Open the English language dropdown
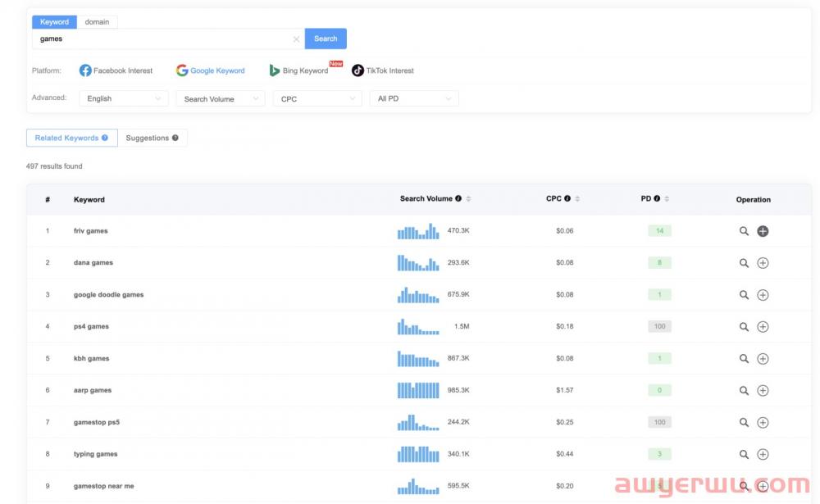This screenshot has width=820, height=504. 123,98
